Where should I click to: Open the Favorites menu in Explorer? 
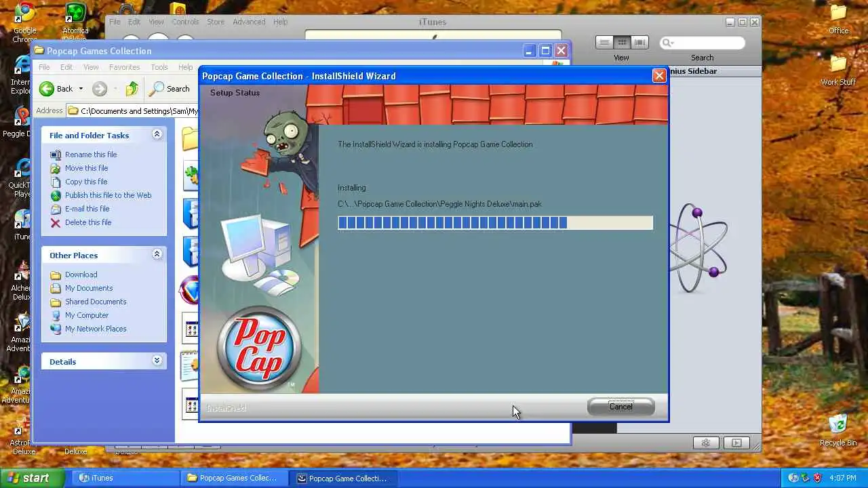(x=124, y=67)
